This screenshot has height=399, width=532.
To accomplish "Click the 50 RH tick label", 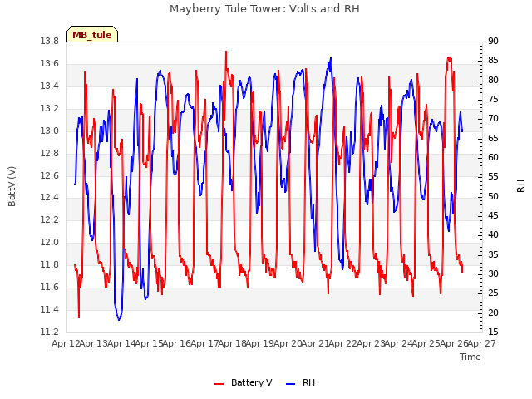I will 493,196.
